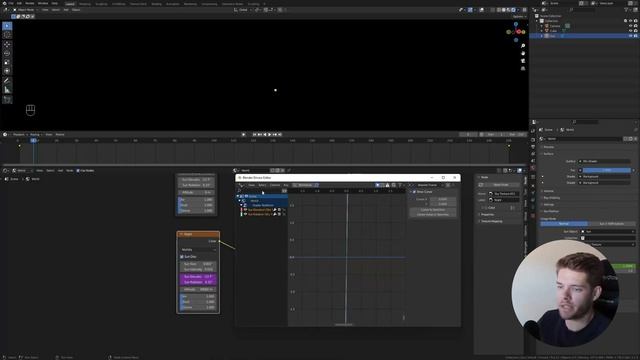Jump to the timeline end frame

click(280, 134)
